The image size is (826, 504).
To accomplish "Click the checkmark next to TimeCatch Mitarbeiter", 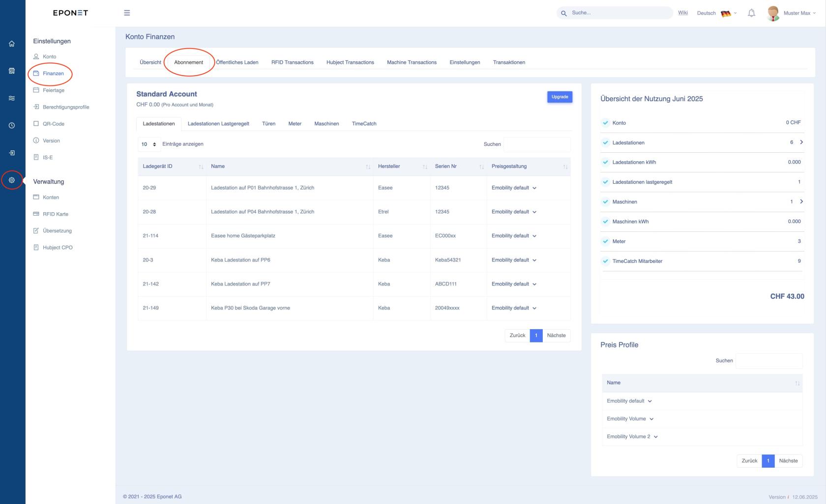I will 605,261.
